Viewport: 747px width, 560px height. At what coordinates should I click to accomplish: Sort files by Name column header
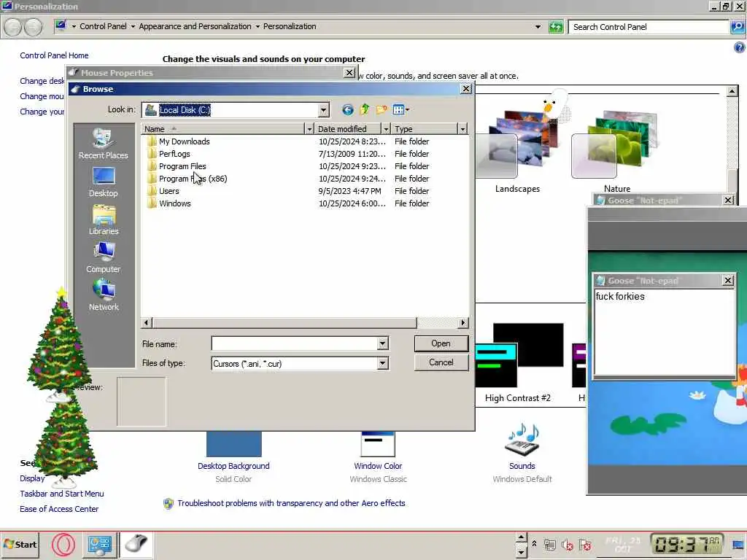pos(223,129)
